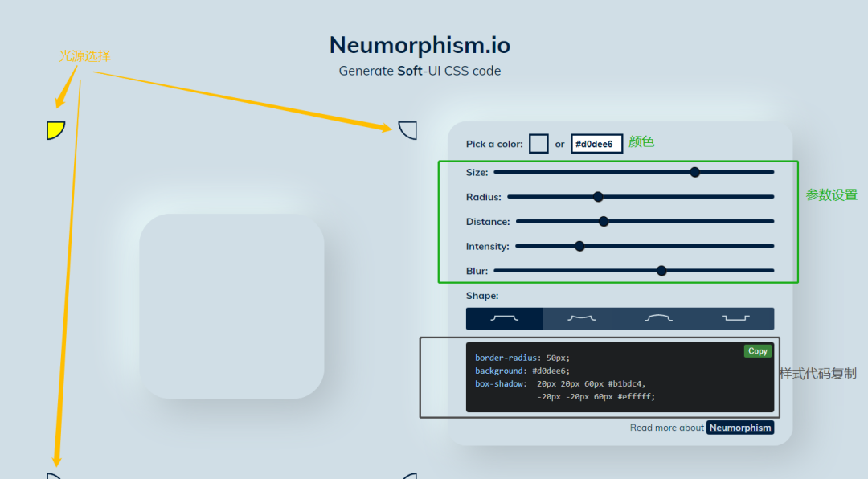Click the Generate Soft-UI CSS code subtitle
Viewport: 868px width, 479px height.
(x=420, y=71)
